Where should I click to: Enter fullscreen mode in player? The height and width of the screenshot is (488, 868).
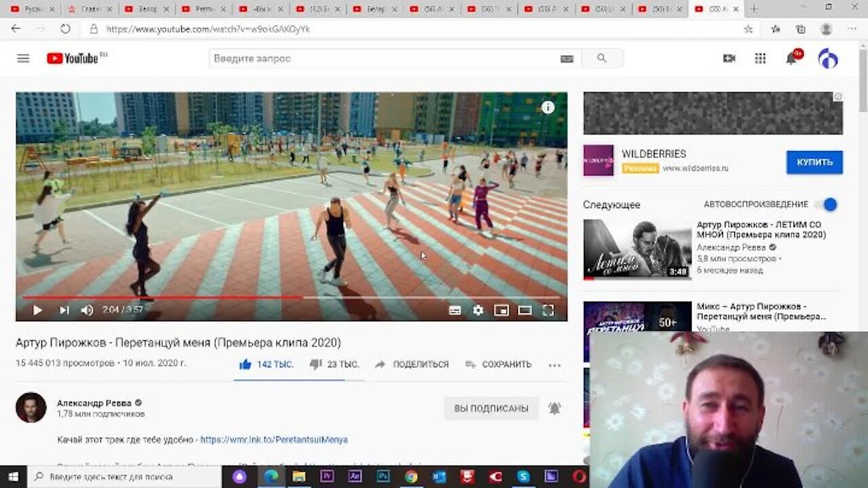click(549, 310)
